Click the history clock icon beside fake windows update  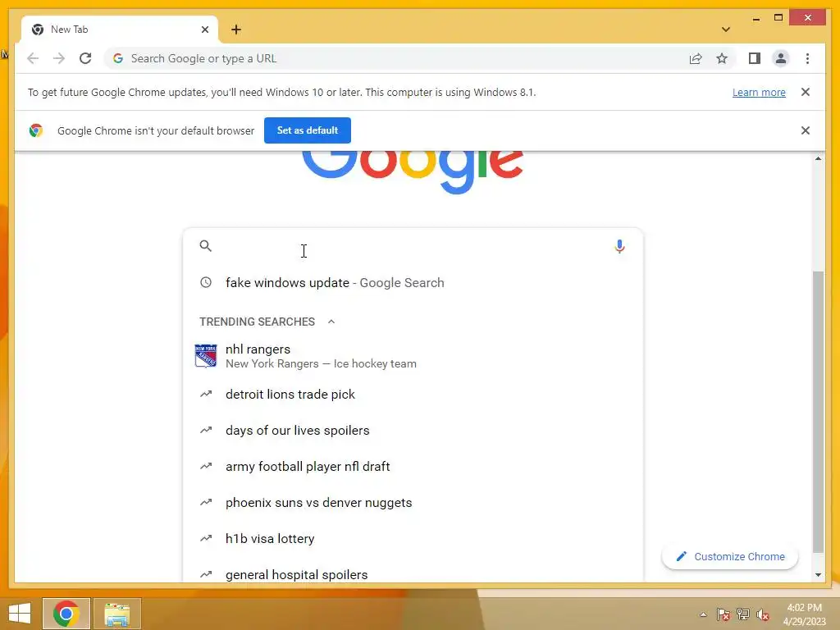pyautogui.click(x=206, y=282)
